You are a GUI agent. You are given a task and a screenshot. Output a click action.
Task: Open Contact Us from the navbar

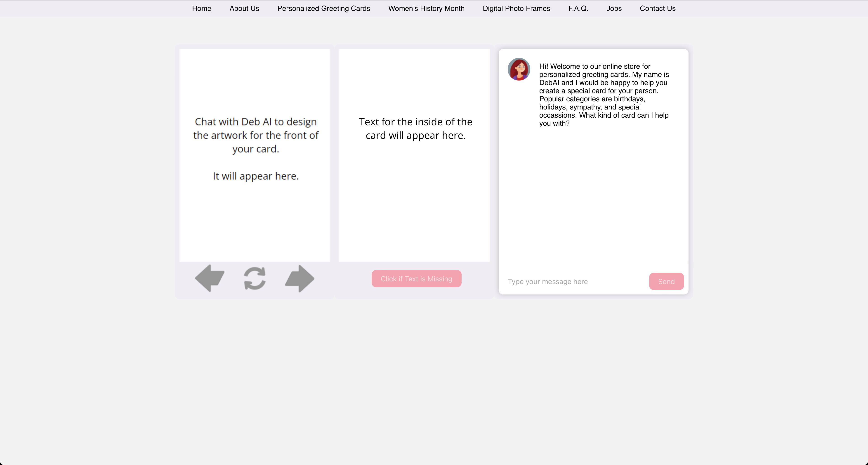[x=657, y=8]
